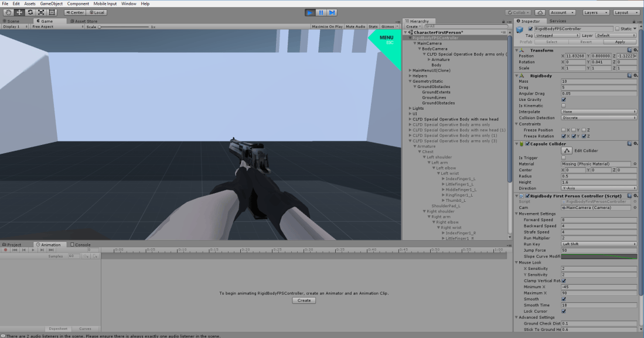The height and width of the screenshot is (338, 644).
Task: Open the cloud services icon
Action: (540, 12)
